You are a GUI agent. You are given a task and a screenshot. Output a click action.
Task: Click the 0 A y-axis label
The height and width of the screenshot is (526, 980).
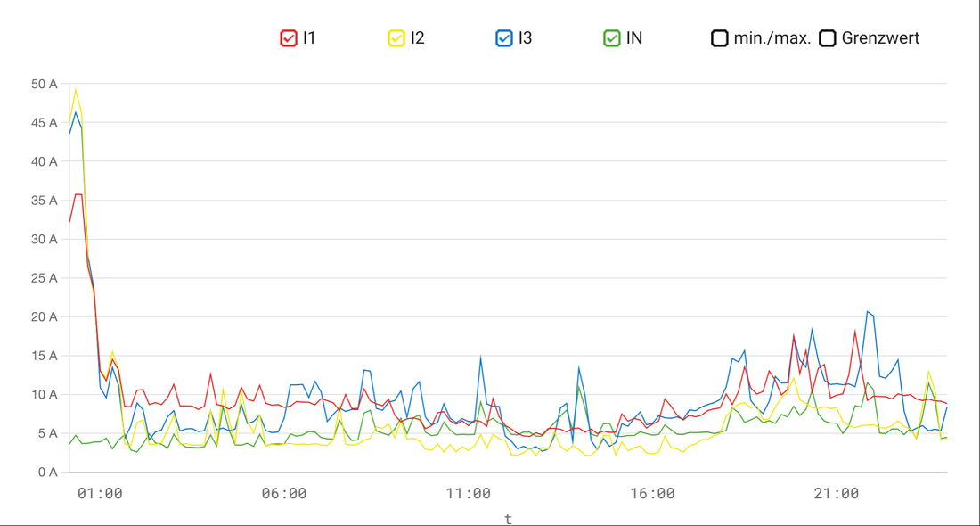(x=47, y=472)
